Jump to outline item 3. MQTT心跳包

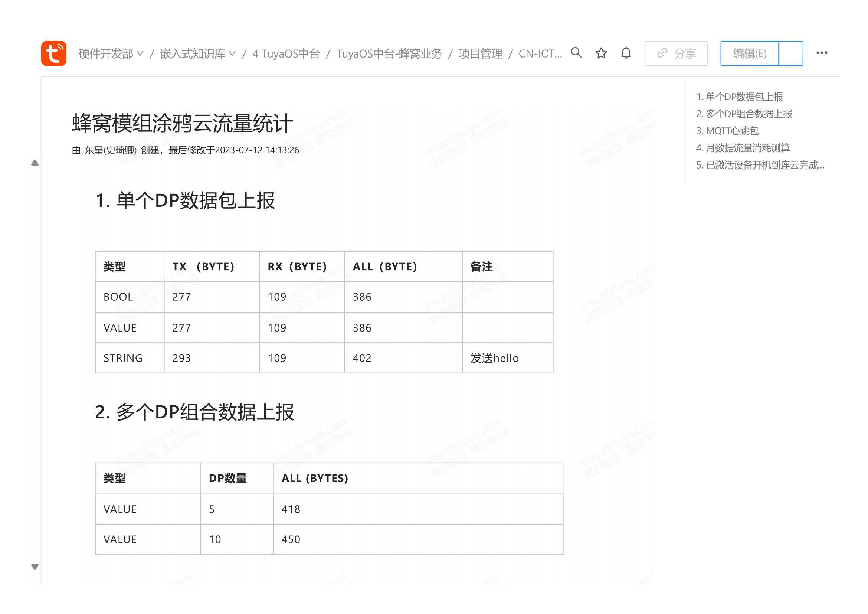pos(727,131)
